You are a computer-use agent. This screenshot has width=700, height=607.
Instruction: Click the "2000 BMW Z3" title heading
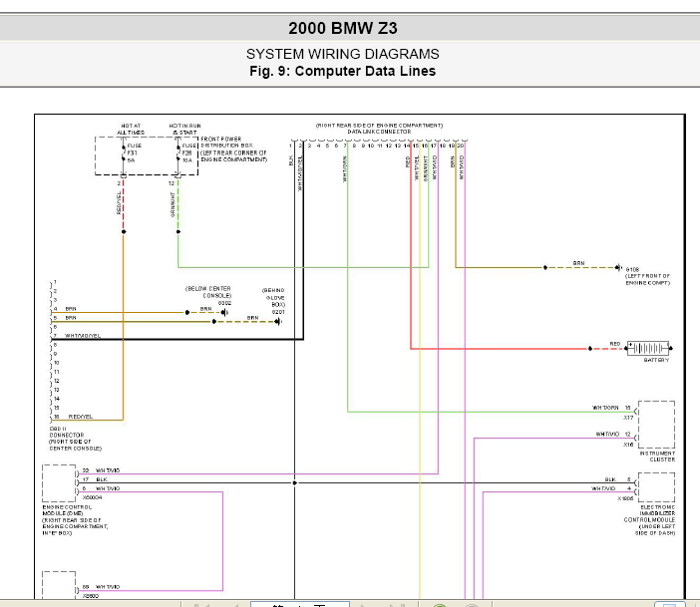[x=342, y=28]
